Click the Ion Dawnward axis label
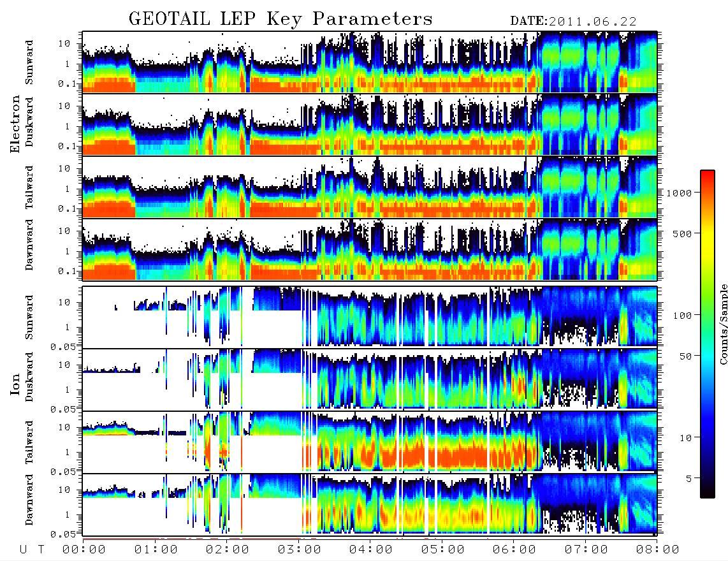This screenshot has width=728, height=561. tap(29, 500)
